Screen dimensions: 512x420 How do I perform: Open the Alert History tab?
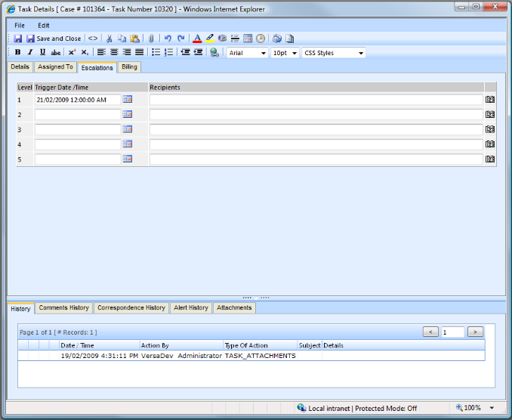(x=191, y=307)
